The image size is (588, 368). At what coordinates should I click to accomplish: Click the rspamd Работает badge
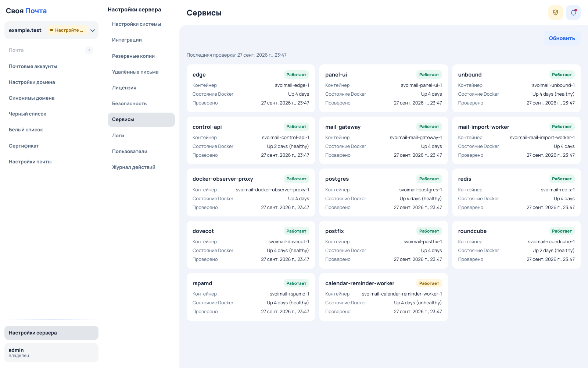pyautogui.click(x=296, y=283)
